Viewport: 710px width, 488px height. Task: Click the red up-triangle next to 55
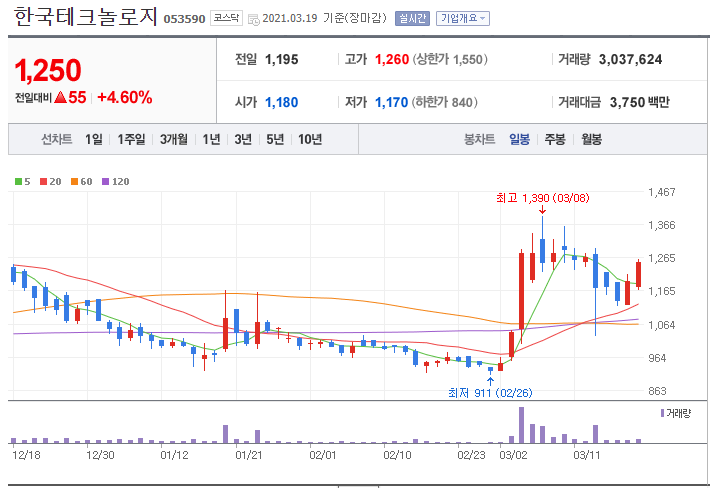(60, 97)
